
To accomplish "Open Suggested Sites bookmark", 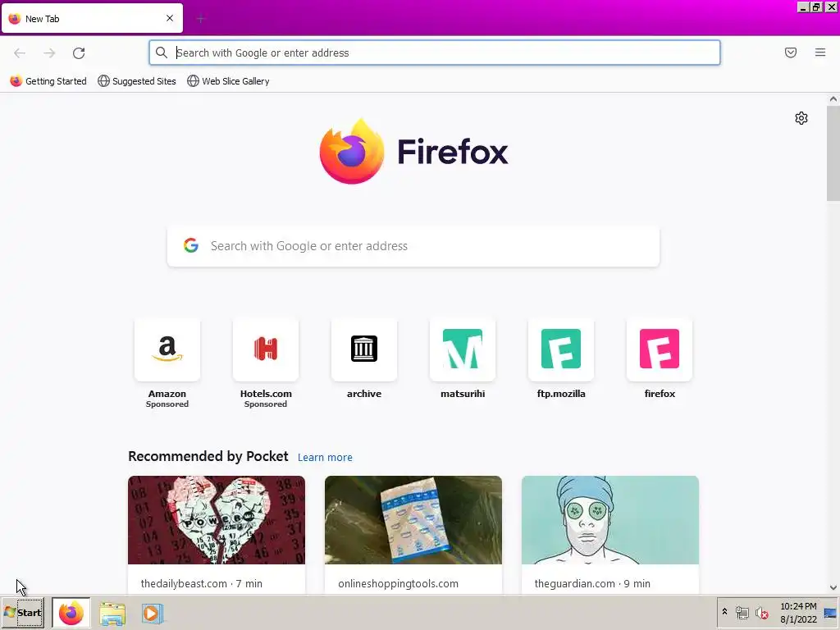I will pyautogui.click(x=137, y=81).
